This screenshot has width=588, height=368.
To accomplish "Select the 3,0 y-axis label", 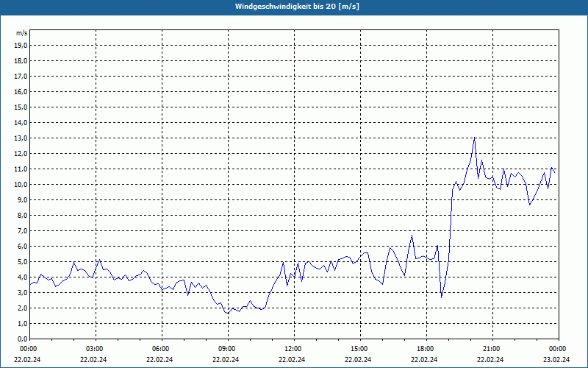I will point(22,292).
